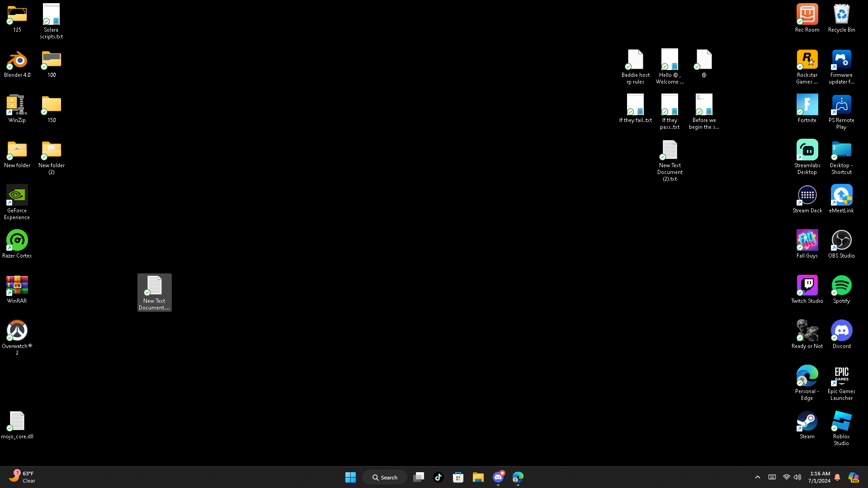Select the "Hello @, Welcome" text file
This screenshot has height=488, width=868.
tap(670, 67)
